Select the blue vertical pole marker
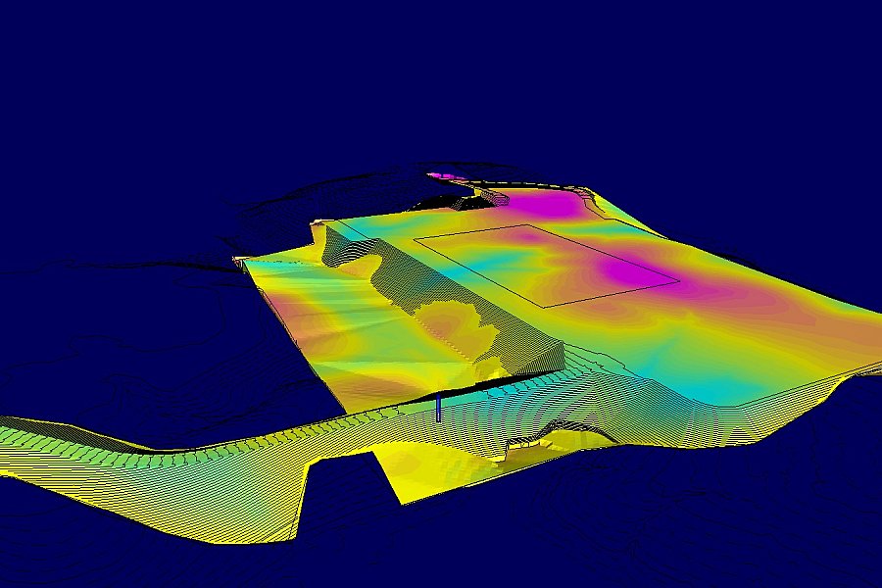This screenshot has width=882, height=588. click(438, 409)
